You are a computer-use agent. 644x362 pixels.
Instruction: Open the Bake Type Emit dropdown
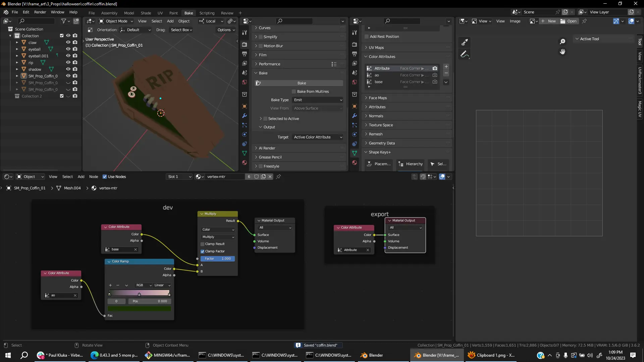(317, 100)
